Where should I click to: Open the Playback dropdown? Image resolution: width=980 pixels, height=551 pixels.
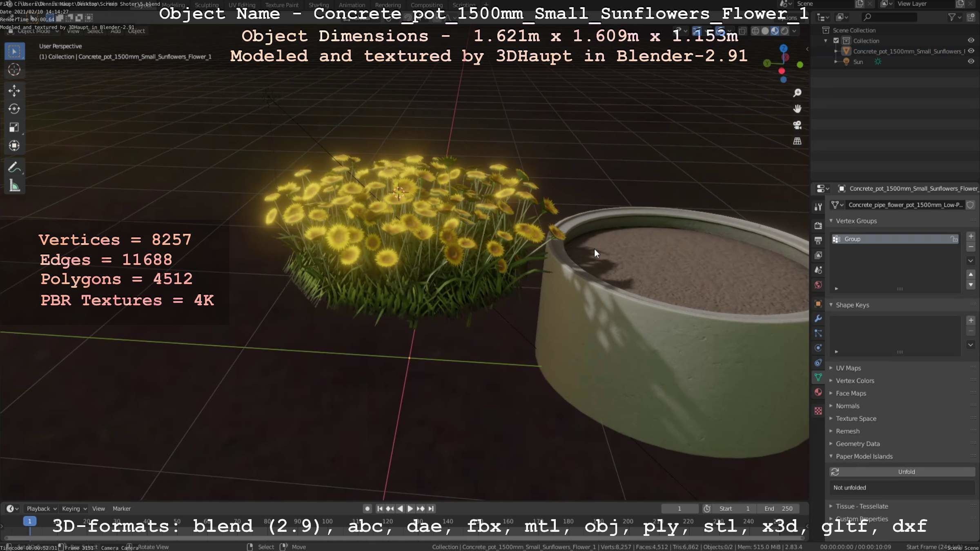(x=41, y=509)
